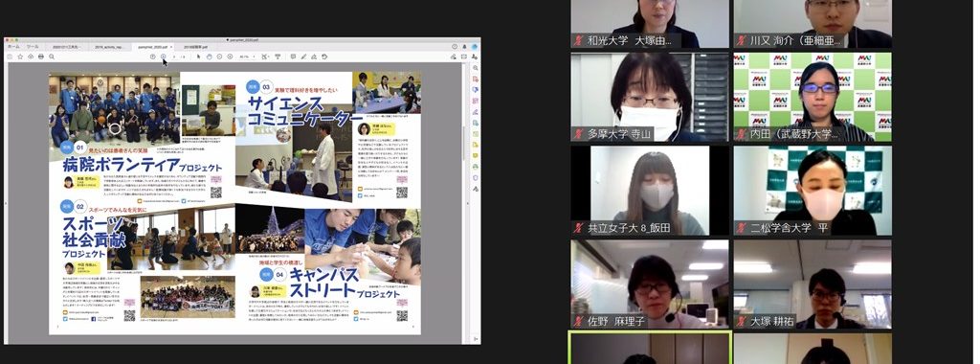Click the share link icon at toolbar right
The height and width of the screenshot is (364, 980).
[453, 57]
